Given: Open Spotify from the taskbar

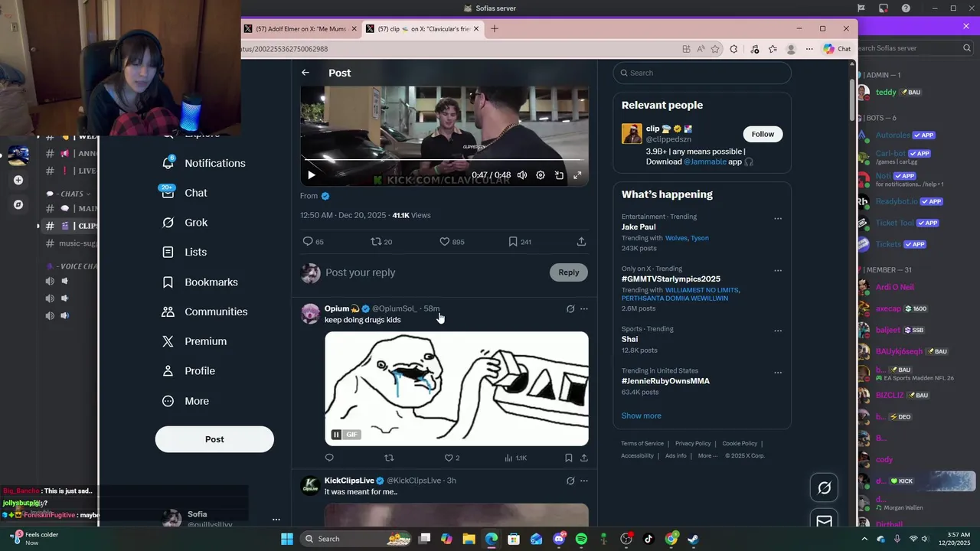Looking at the screenshot, I should (x=581, y=539).
